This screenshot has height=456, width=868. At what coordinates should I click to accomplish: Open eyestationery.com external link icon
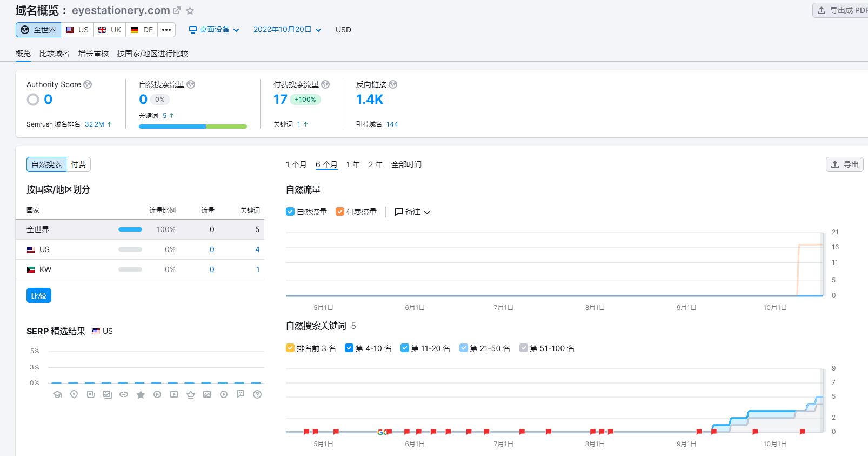[x=177, y=10]
